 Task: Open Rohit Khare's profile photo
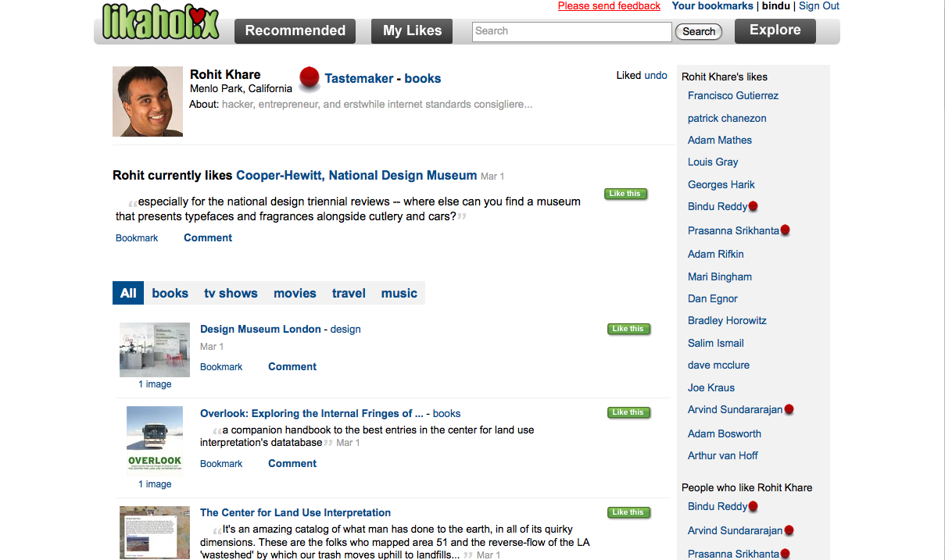[148, 102]
